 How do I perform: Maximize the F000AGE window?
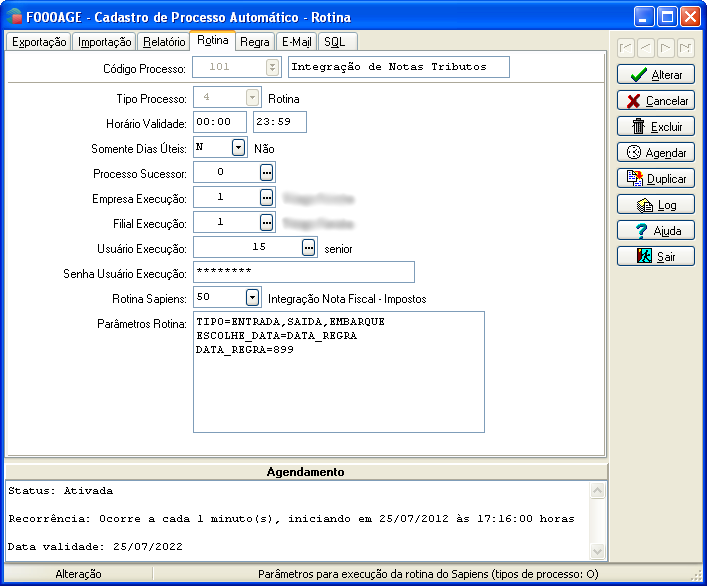[x=667, y=17]
